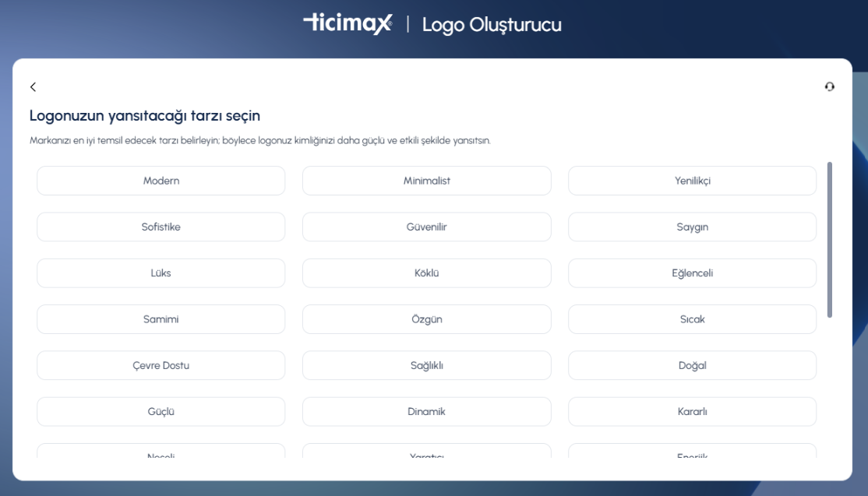Select the Modern style option
The width and height of the screenshot is (868, 496).
pos(161,181)
